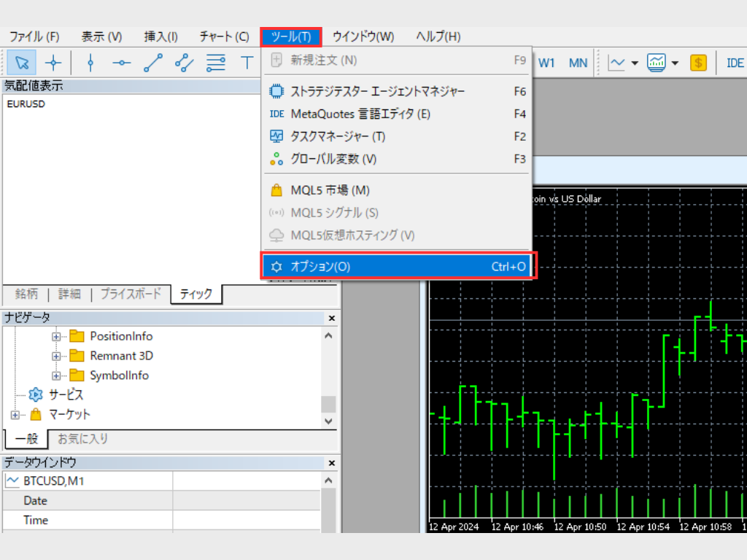Open the 表示 (V) menu

(x=101, y=36)
